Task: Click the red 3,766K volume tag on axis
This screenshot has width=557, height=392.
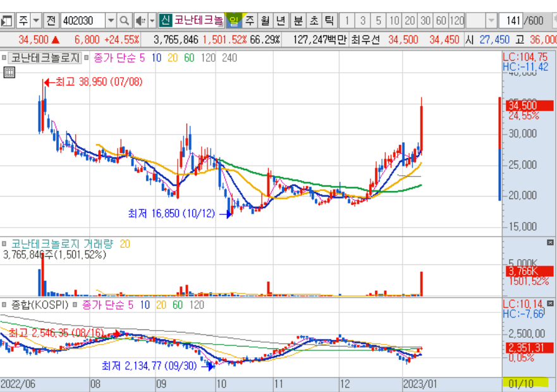Action: click(530, 271)
